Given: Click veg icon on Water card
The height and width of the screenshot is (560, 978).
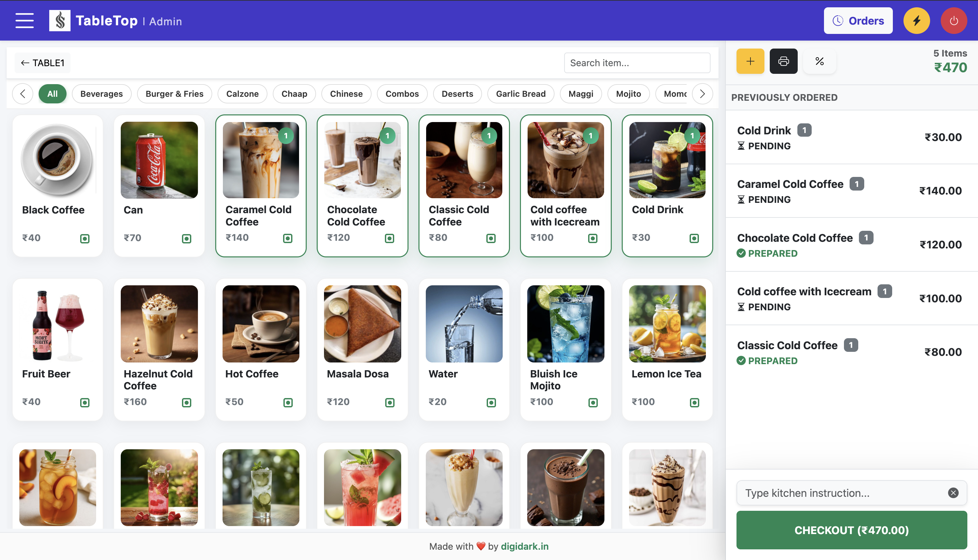Looking at the screenshot, I should pos(491,402).
